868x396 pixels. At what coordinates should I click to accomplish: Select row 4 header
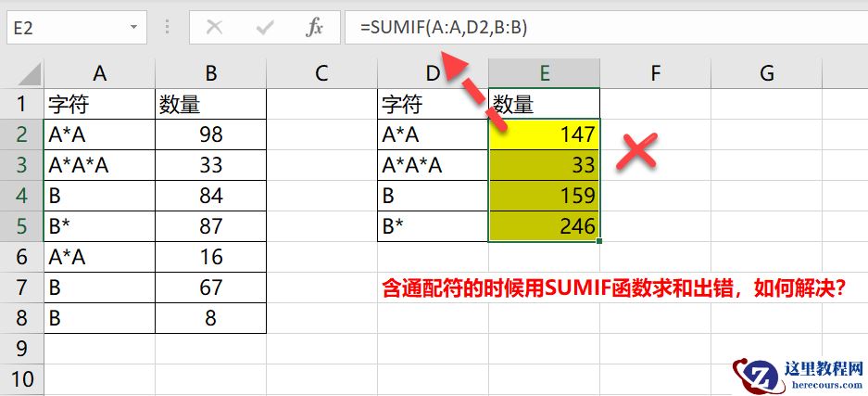coord(22,195)
